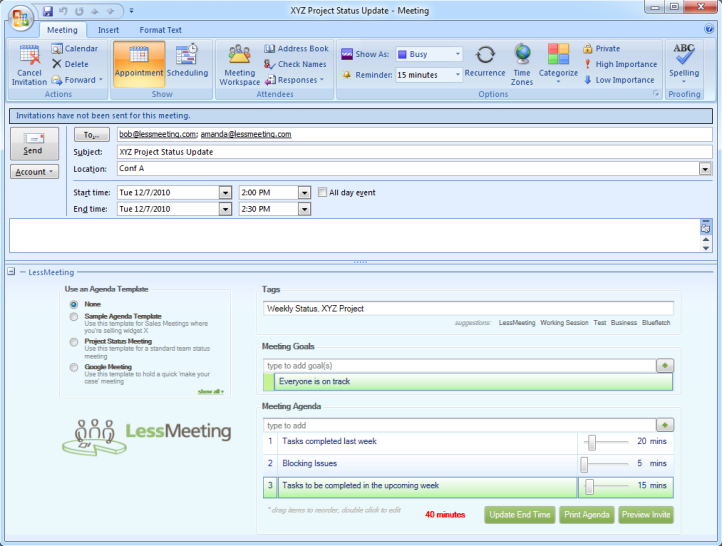Switch to the Format Text tab
This screenshot has height=546, width=722.
tap(161, 30)
